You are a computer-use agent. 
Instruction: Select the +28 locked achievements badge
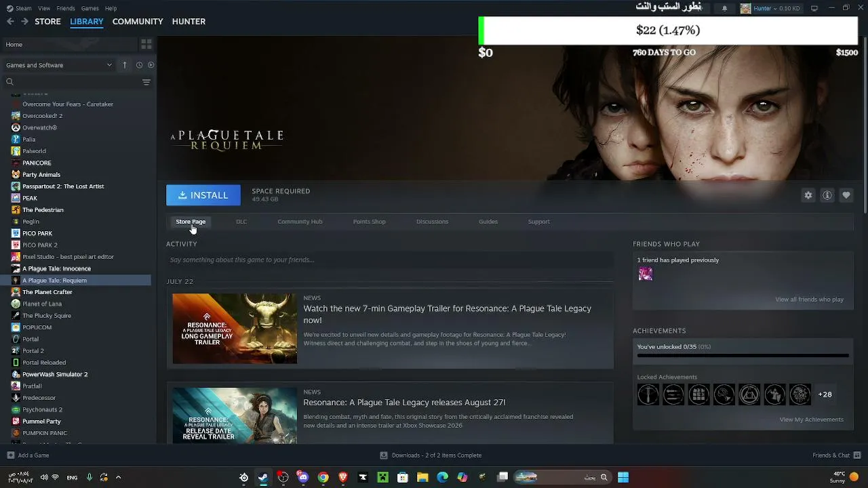click(825, 394)
